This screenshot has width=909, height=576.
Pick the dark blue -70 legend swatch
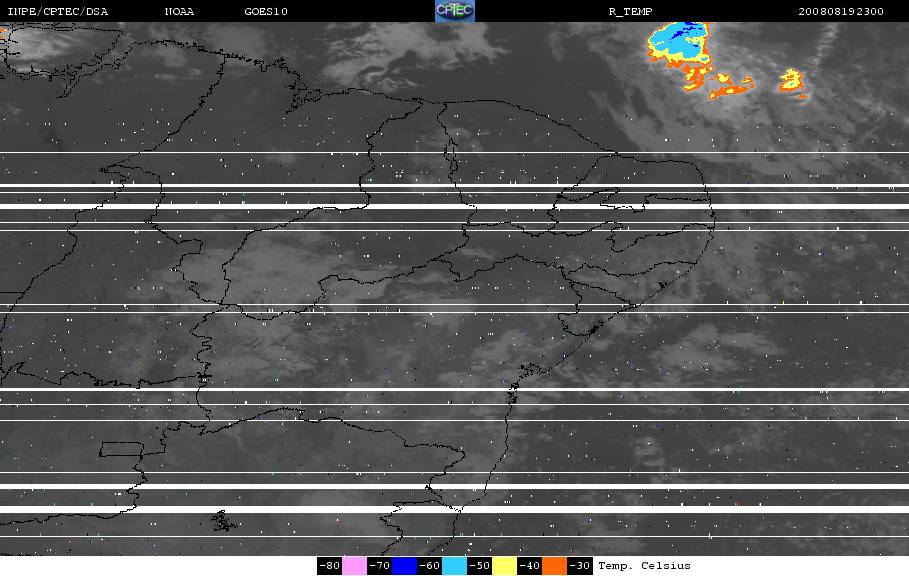(x=405, y=566)
